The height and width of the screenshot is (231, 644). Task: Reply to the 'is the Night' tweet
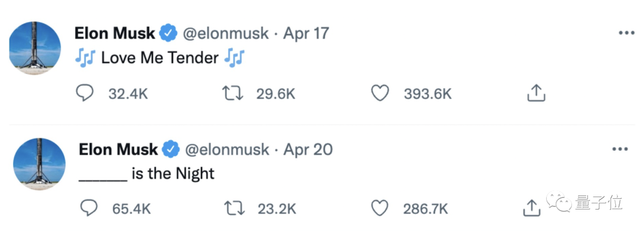point(89,208)
